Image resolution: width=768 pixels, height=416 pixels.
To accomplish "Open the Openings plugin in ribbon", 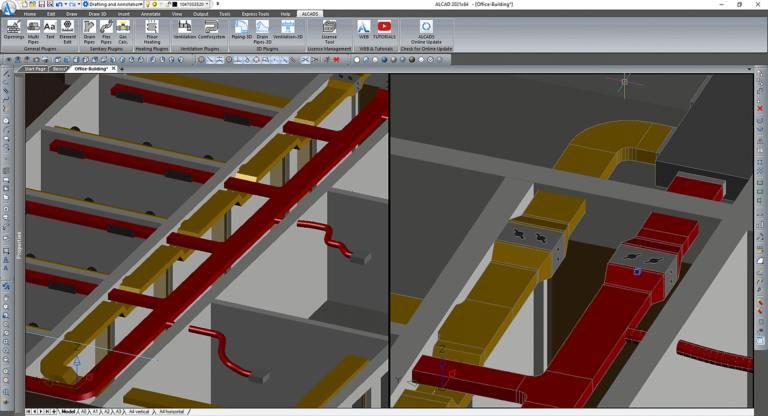I will click(14, 31).
